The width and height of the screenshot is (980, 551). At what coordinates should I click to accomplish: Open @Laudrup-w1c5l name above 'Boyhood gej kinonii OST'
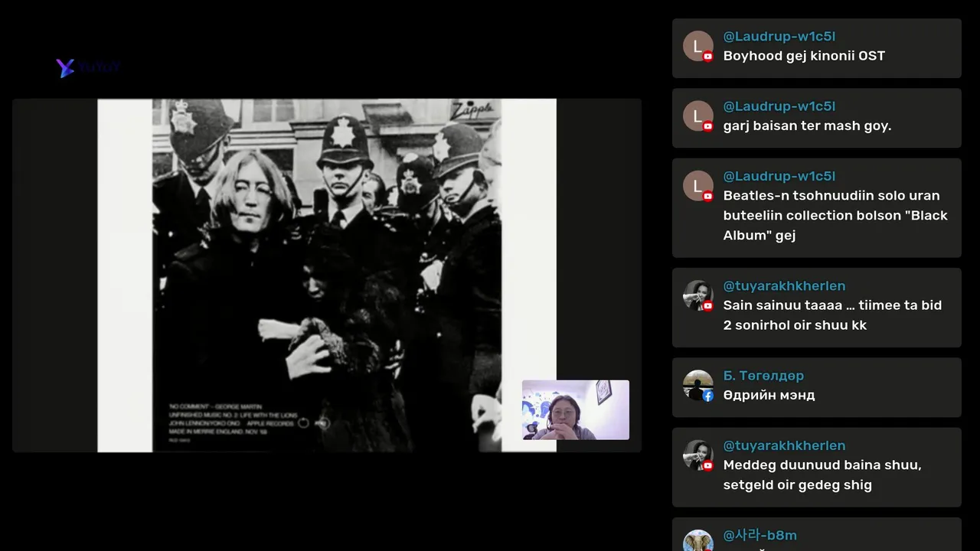point(779,36)
